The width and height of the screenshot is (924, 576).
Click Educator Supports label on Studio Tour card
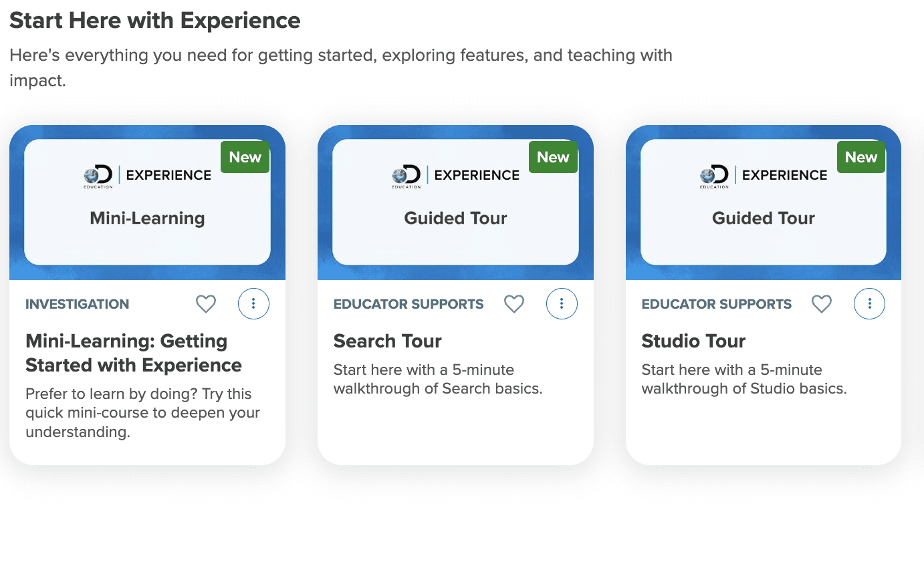717,304
